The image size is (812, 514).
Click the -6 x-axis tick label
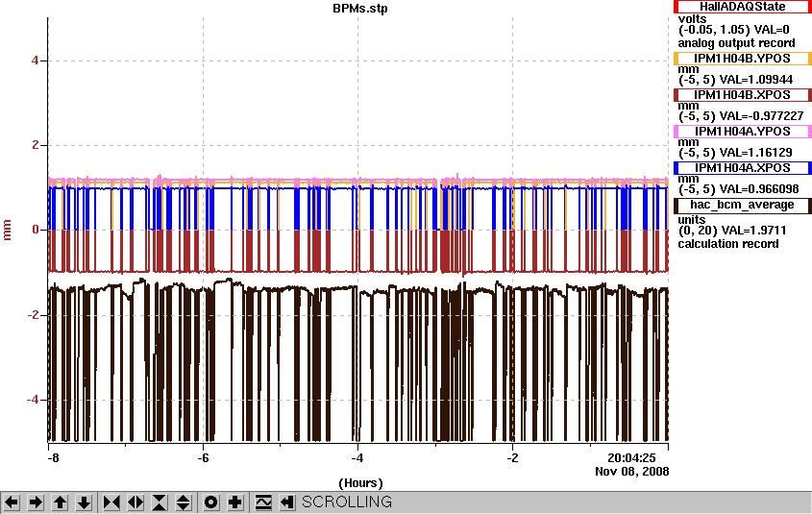203,458
